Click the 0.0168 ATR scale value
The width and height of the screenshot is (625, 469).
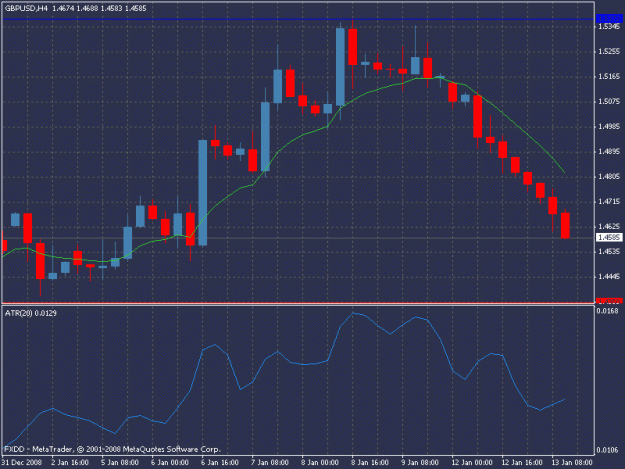click(607, 311)
